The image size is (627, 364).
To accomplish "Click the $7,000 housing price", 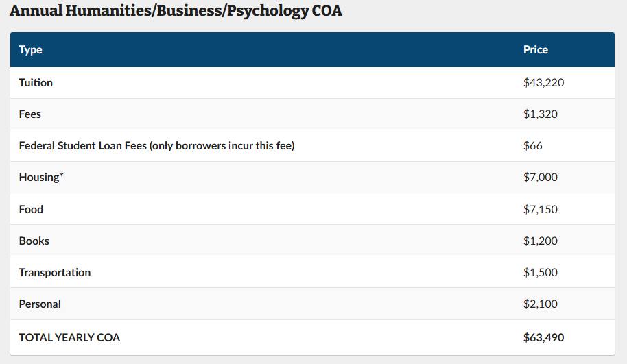I will point(541,177).
